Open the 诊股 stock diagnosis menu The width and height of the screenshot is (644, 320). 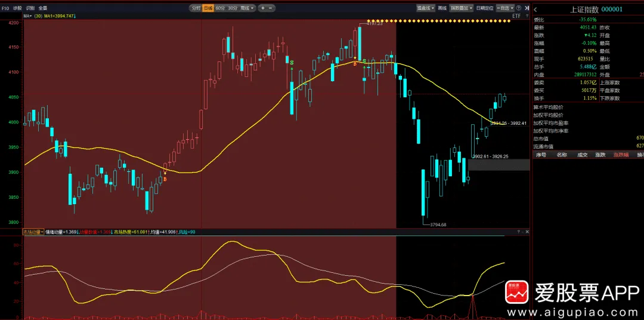tap(17, 8)
